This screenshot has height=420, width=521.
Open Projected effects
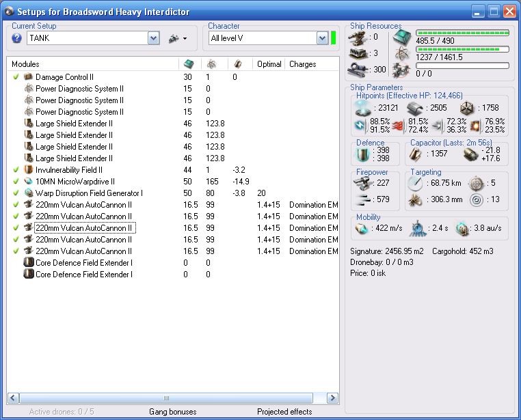(284, 412)
